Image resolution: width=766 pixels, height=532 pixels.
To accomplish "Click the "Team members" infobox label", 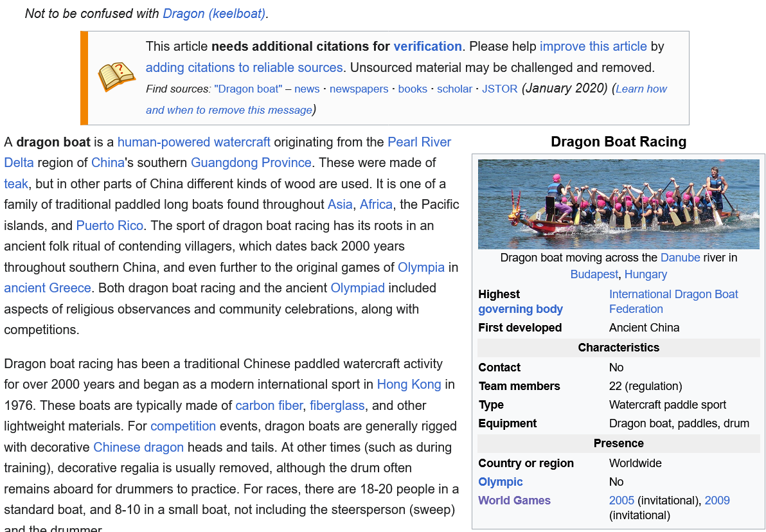I will point(519,386).
